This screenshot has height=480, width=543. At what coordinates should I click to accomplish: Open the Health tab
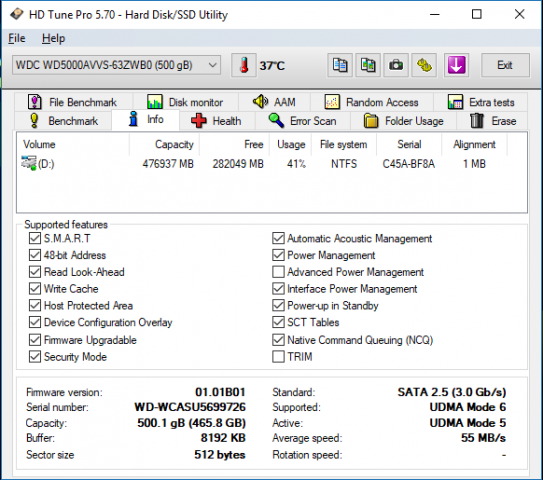click(x=217, y=121)
